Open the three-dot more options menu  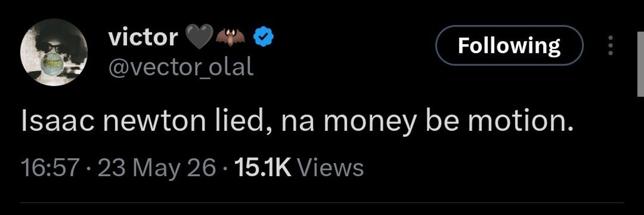tap(610, 45)
